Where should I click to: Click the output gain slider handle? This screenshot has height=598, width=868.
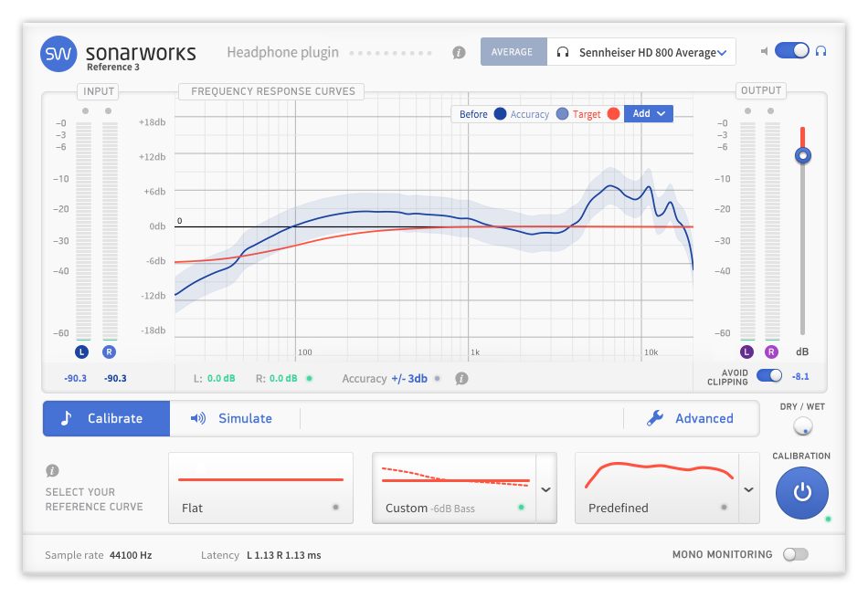point(803,155)
